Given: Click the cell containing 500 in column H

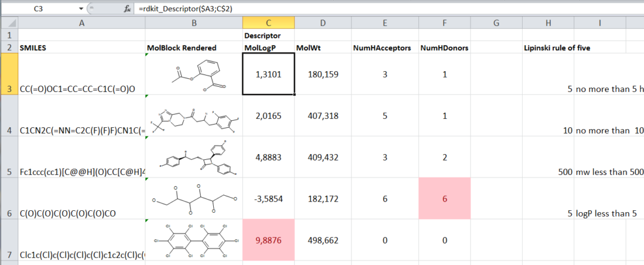Looking at the screenshot, I should pos(548,157).
